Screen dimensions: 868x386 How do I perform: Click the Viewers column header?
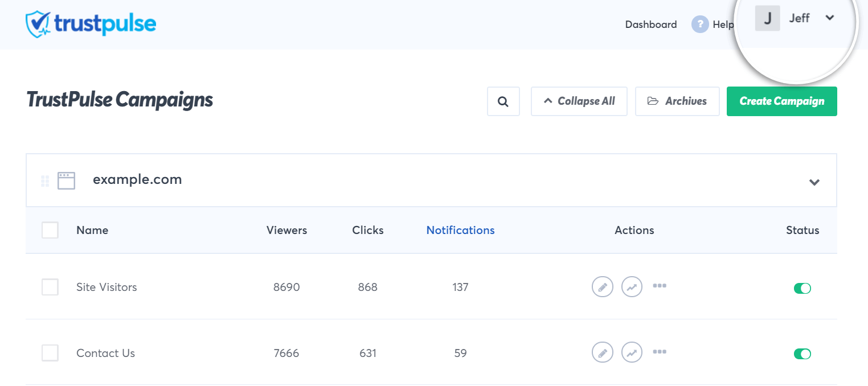[286, 230]
